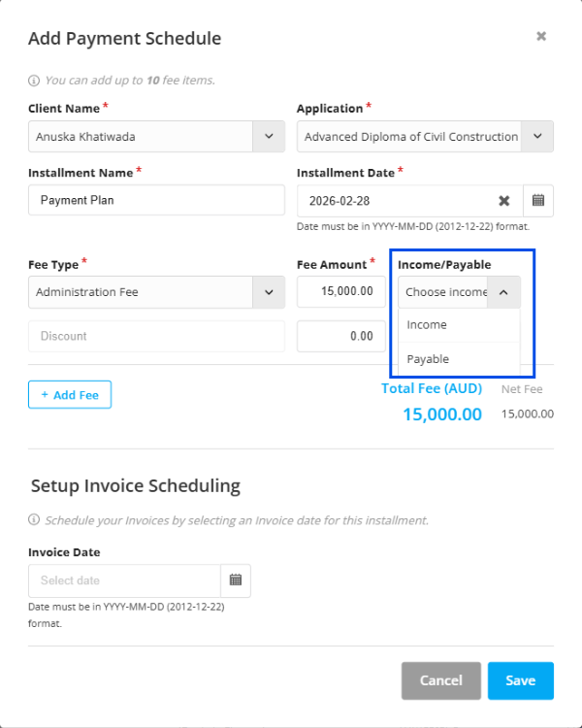Open the Fee Type dropdown
Screen dimensions: 582x728
[x=269, y=292]
